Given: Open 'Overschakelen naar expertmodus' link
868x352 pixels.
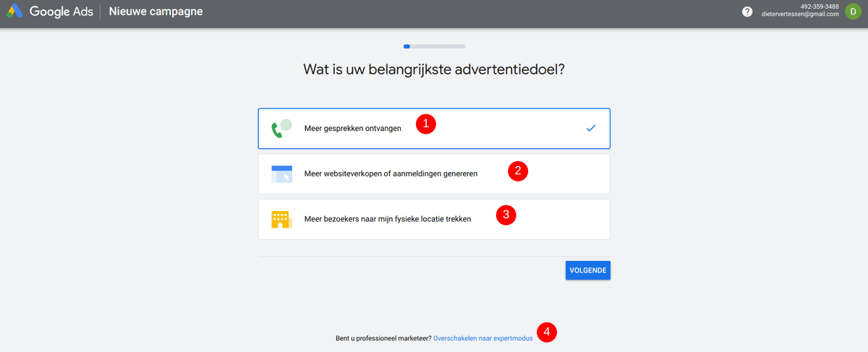Looking at the screenshot, I should 483,338.
